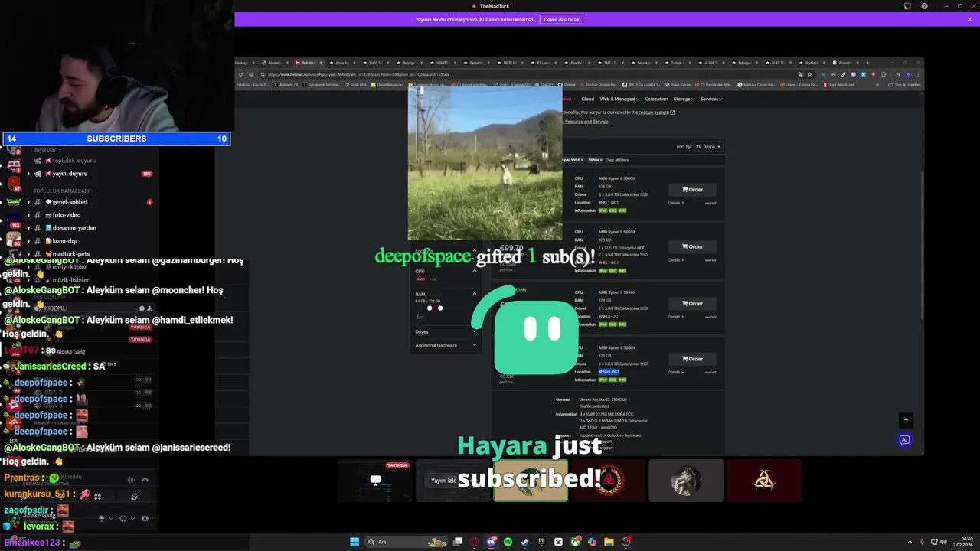Collapse the RAM filter section
Screen dimensions: 980x551
click(x=474, y=294)
